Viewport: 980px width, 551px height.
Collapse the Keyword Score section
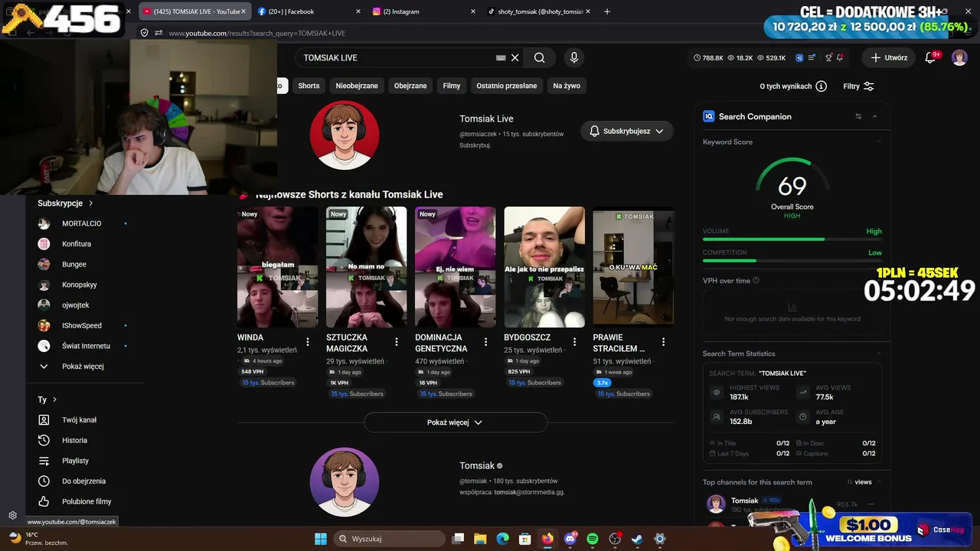coord(879,142)
